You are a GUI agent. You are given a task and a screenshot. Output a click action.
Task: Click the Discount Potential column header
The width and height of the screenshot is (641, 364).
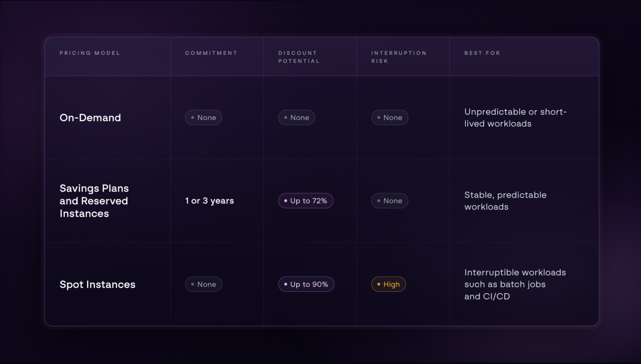click(299, 57)
